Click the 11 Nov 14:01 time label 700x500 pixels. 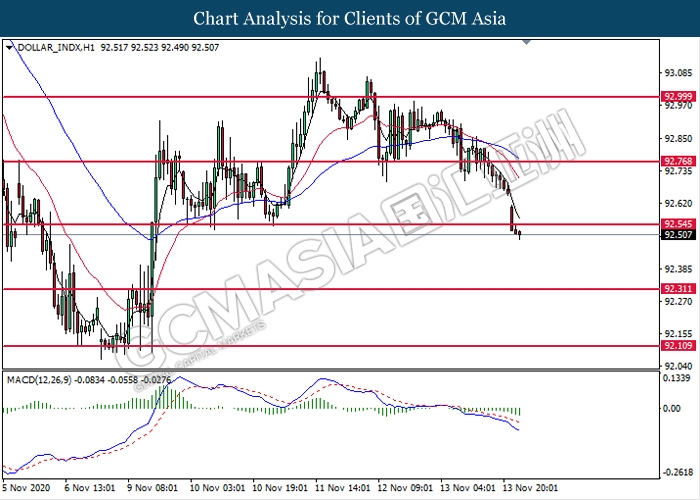(343, 488)
